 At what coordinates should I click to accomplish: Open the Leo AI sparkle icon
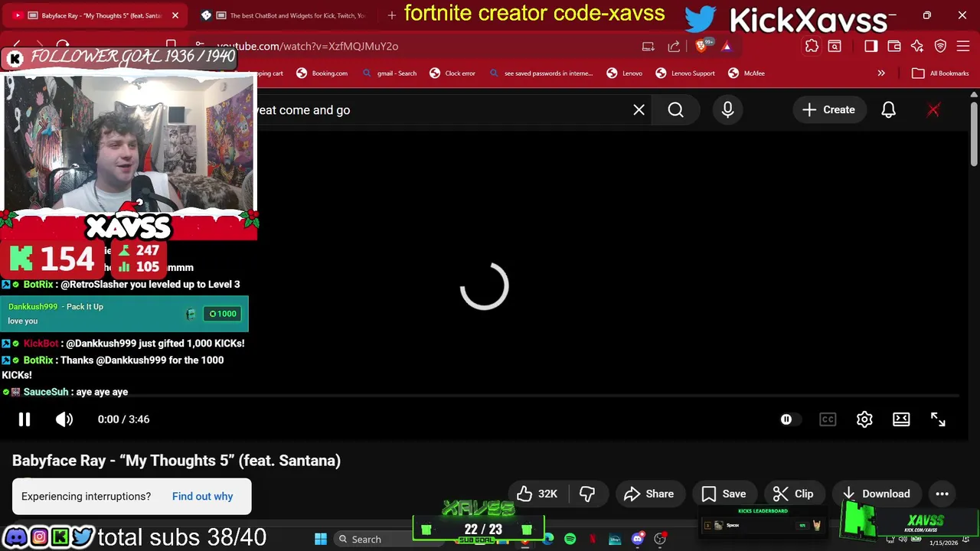coord(917,47)
